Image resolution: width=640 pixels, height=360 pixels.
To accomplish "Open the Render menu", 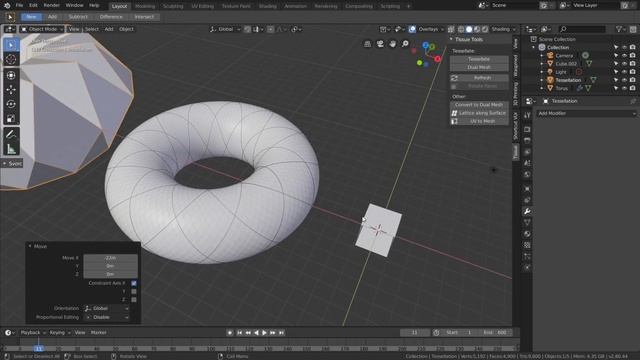I will pos(51,5).
